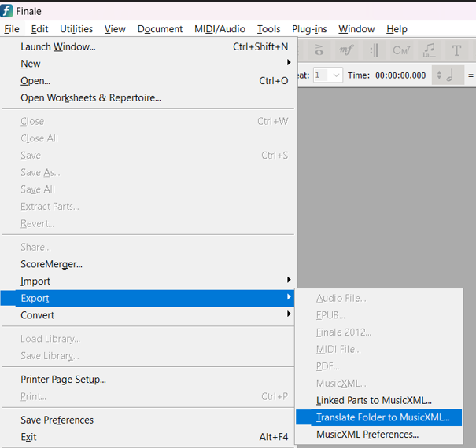The width and height of the screenshot is (476, 448).
Task: Expand the Import submenu
Action: [149, 281]
